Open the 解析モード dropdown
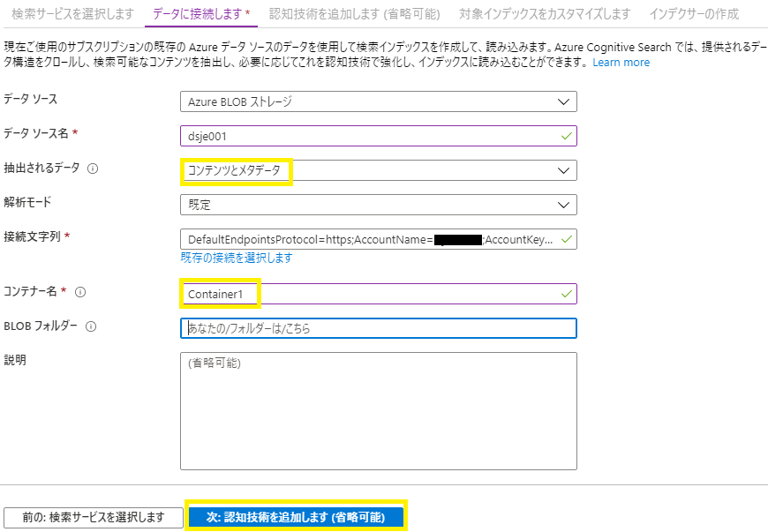Image resolution: width=768 pixels, height=532 pixels. pos(378,205)
